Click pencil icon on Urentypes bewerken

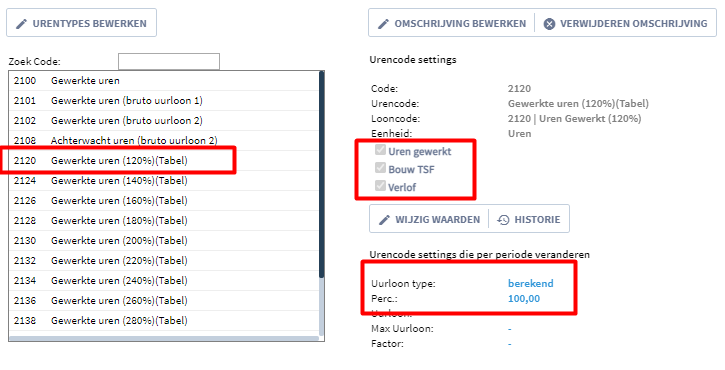point(21,24)
